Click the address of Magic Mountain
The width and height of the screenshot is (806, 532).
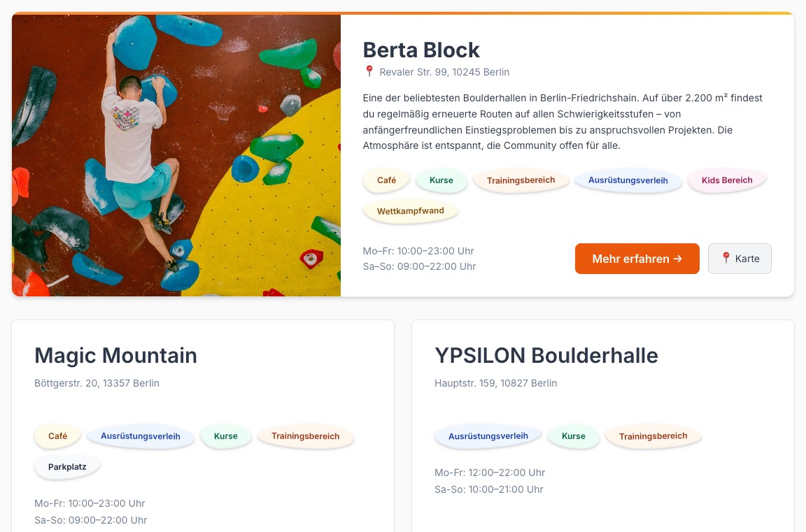tap(97, 383)
